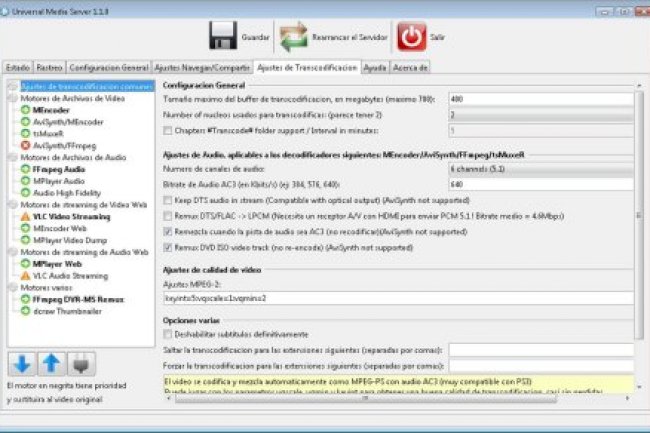Click the VLC Video Streaming warning icon
The height and width of the screenshot is (433, 650).
coord(25,216)
